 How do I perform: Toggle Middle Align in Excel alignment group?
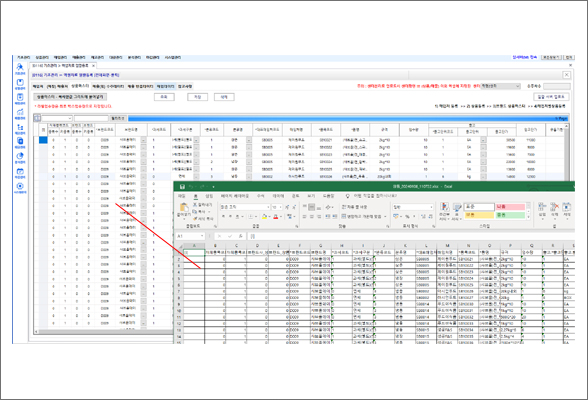[312, 207]
